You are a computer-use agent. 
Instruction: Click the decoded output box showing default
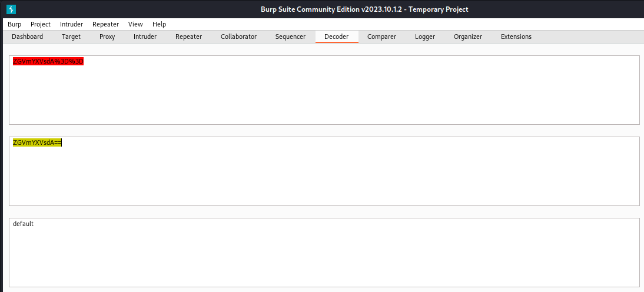(x=324, y=252)
